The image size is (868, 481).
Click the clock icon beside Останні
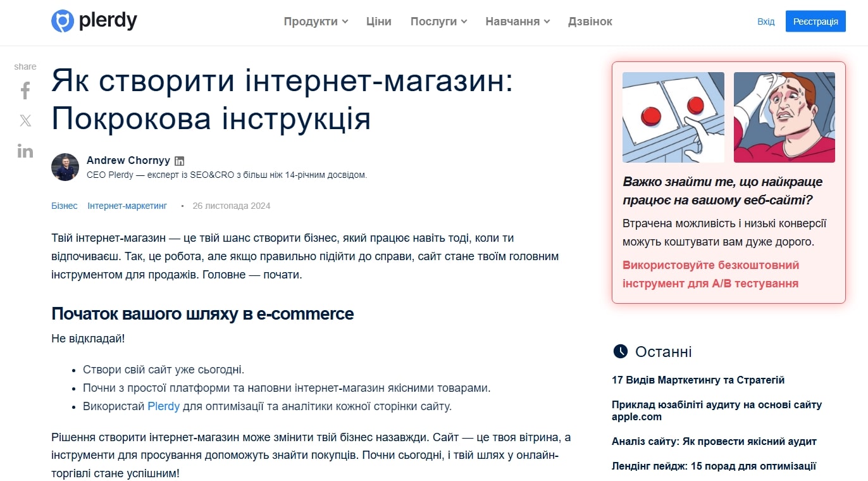[620, 352]
